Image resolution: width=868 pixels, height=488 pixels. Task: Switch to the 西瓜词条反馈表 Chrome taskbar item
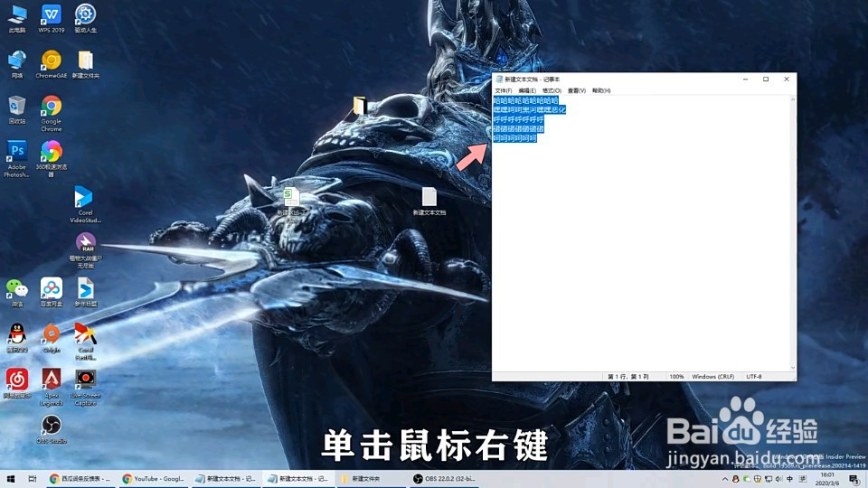coord(80,479)
